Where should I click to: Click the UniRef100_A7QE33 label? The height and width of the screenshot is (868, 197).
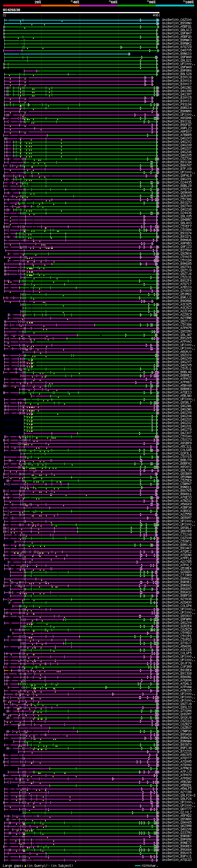pos(177,497)
